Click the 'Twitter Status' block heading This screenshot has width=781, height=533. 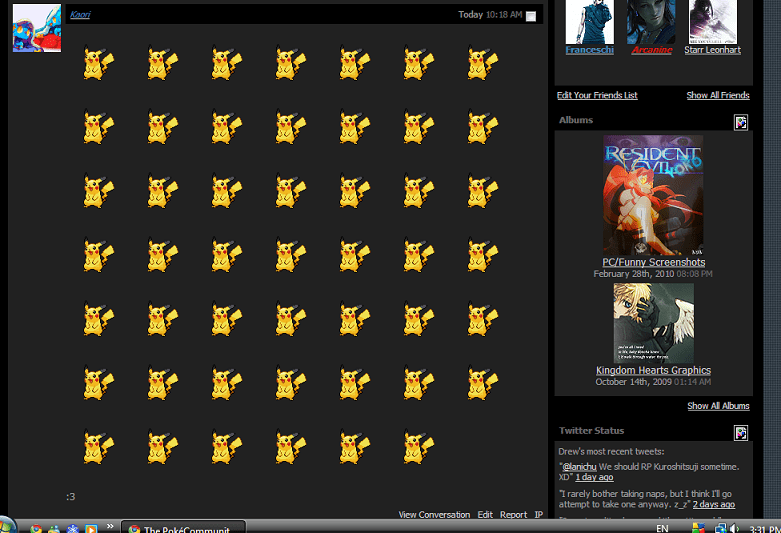[591, 431]
